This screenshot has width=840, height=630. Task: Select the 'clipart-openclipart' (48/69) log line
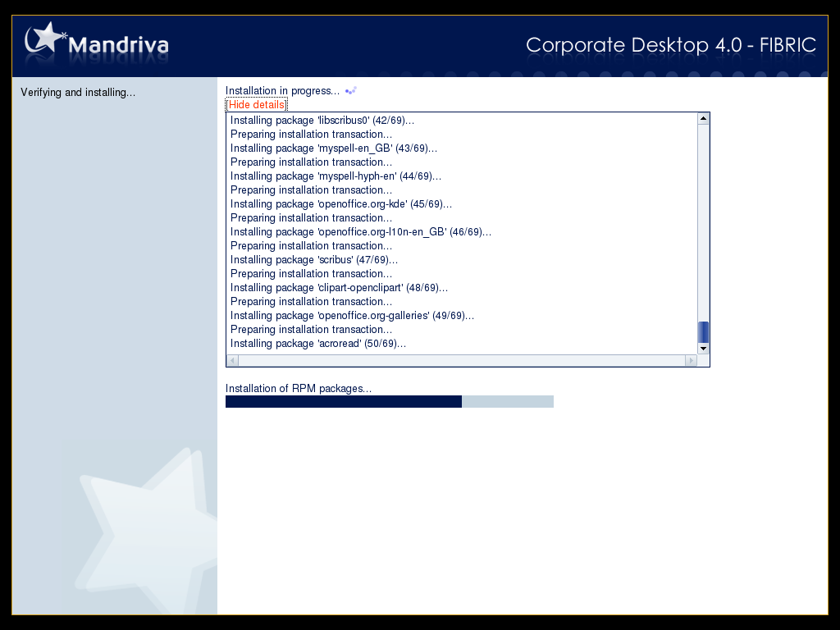click(x=339, y=287)
